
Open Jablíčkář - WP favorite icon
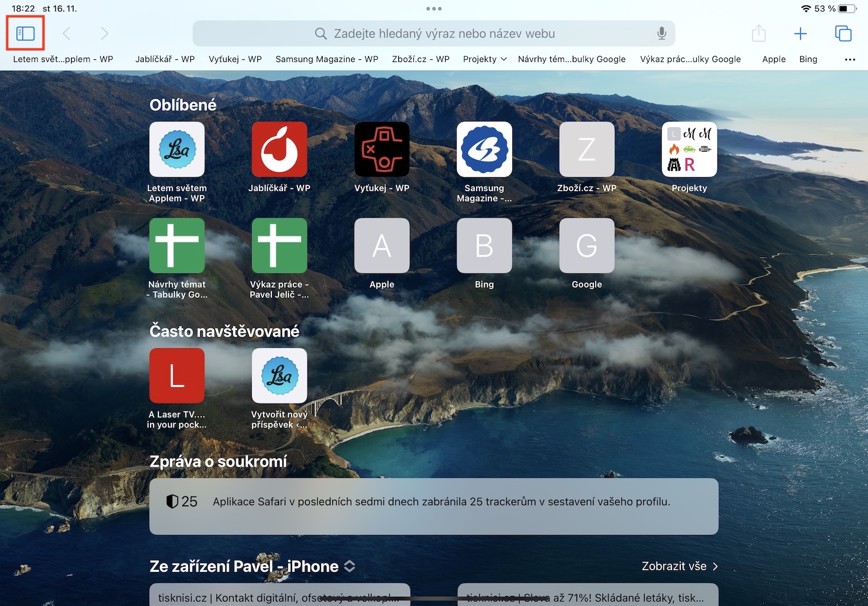[x=279, y=149]
